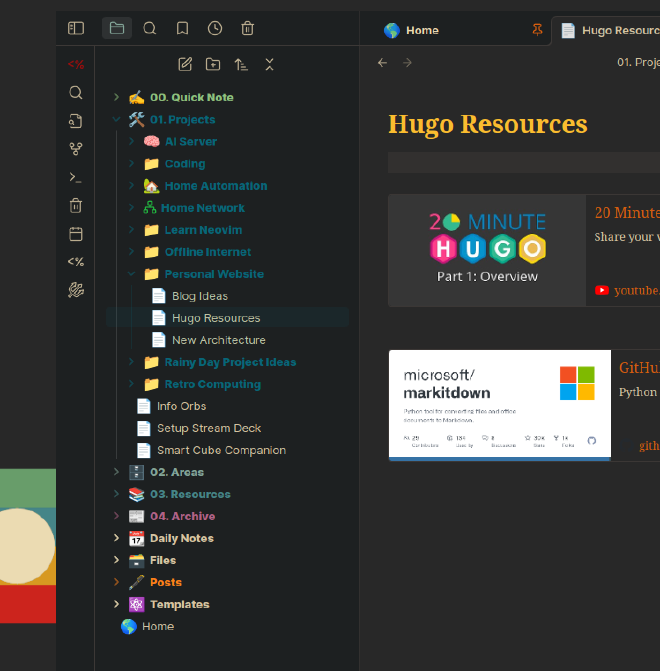The image size is (660, 671).
Task: Collapse all folders icon
Action: [x=269, y=65]
